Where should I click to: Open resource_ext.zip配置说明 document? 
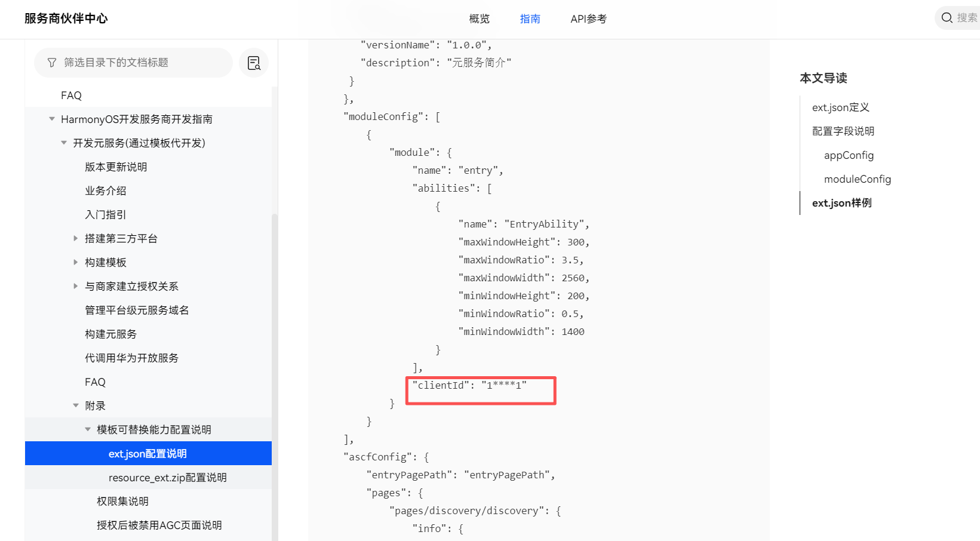(x=167, y=478)
